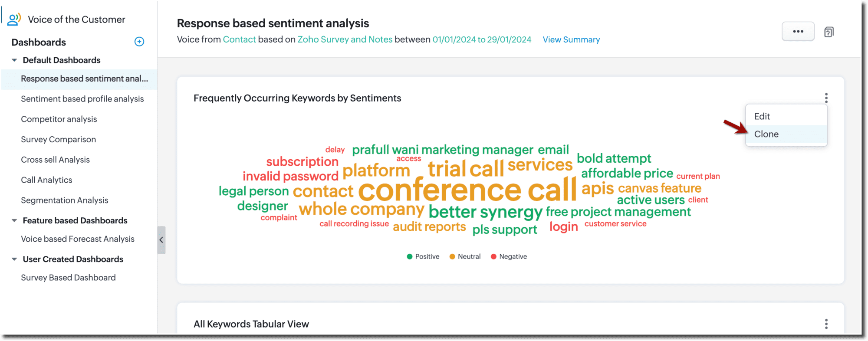Click 'conference call' keyword in word cloud
868x341 pixels.
467,190
